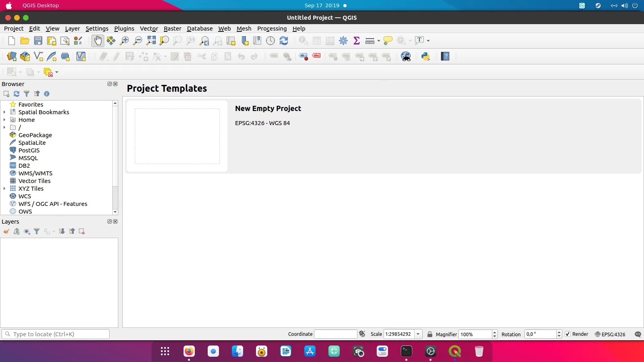
Task: Open the measure line ruler tool
Action: pyautogui.click(x=370, y=41)
